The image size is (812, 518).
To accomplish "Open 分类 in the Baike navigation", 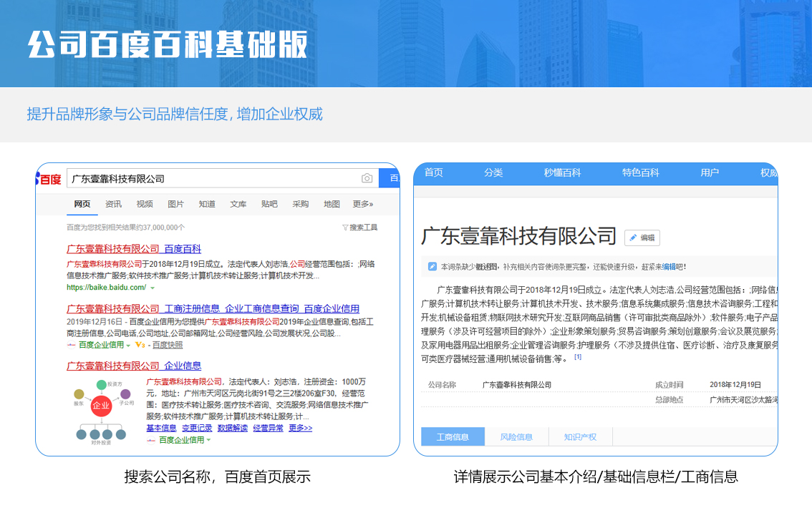I will click(493, 172).
